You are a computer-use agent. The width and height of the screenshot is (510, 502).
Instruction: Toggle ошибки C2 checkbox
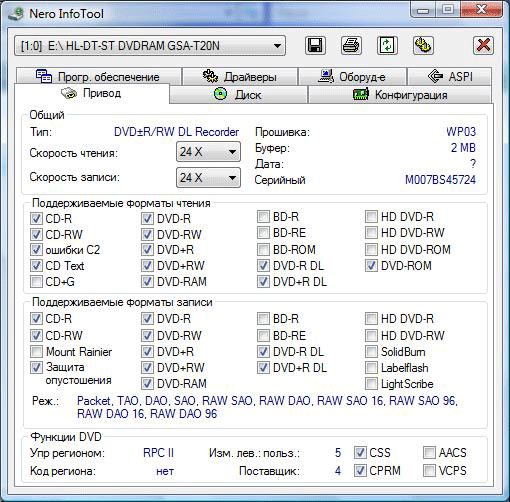point(36,250)
